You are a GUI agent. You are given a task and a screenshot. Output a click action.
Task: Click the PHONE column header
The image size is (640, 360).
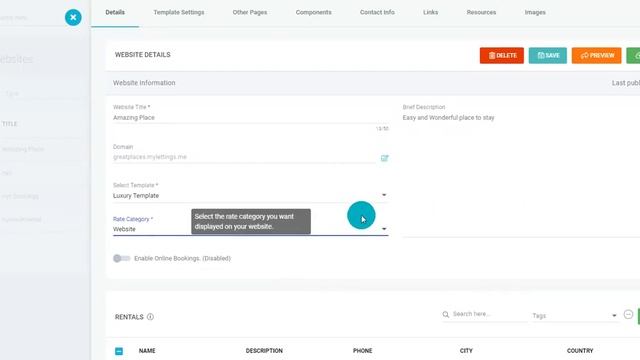click(x=362, y=351)
